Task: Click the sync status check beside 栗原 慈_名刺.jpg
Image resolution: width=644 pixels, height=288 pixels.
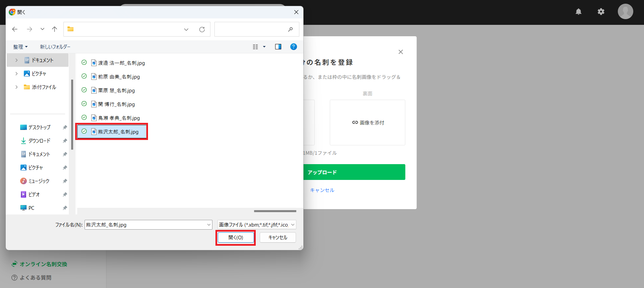Action: (84, 90)
